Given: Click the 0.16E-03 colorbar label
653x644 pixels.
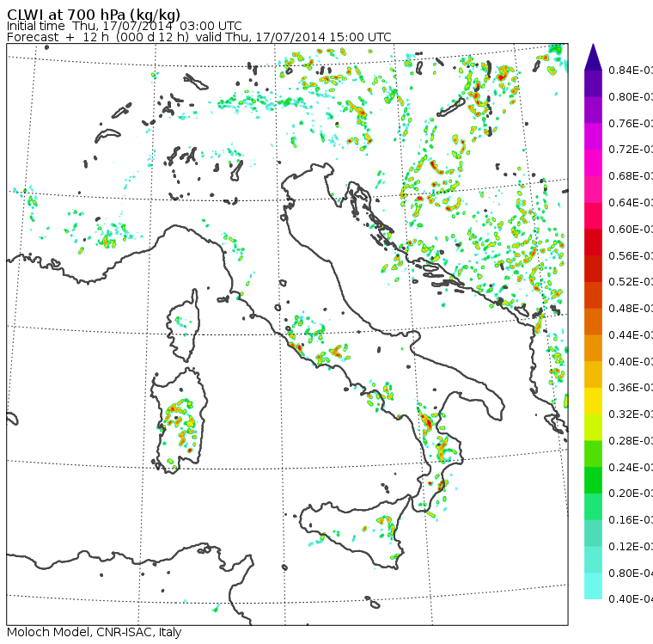Looking at the screenshot, I should pos(631,520).
